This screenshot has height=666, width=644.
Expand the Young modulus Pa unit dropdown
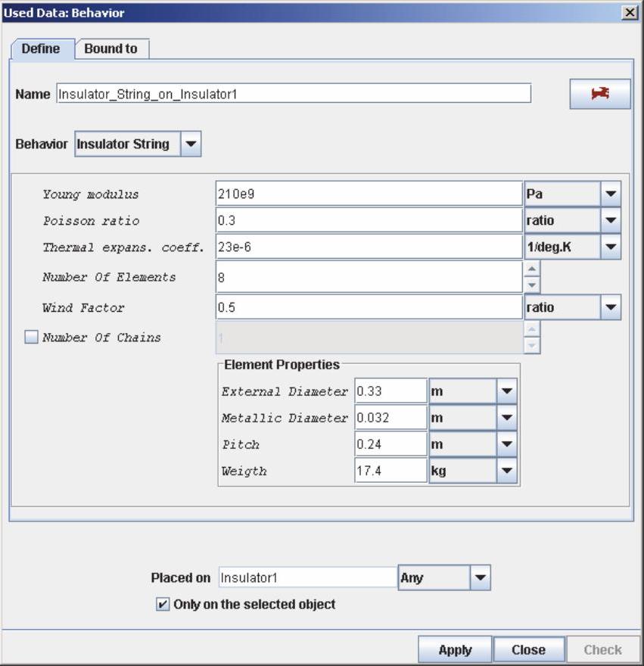point(611,194)
